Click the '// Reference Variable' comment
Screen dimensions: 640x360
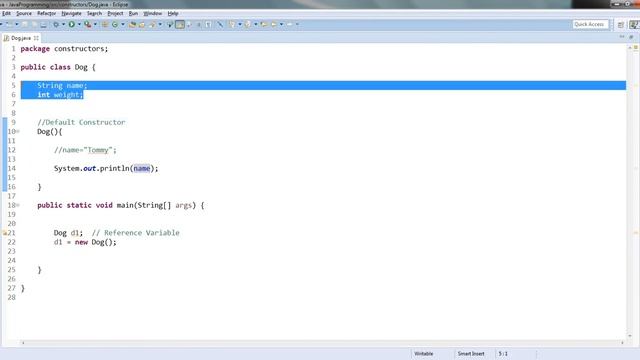[x=136, y=233]
